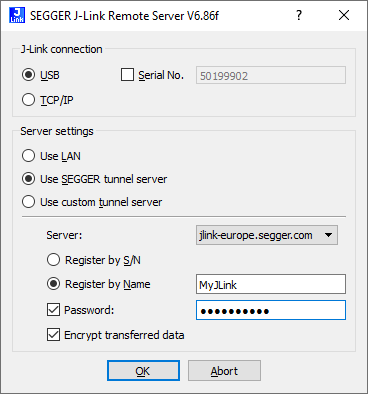368x394 pixels.
Task: Select the USB connection radio button
Action: click(28, 75)
